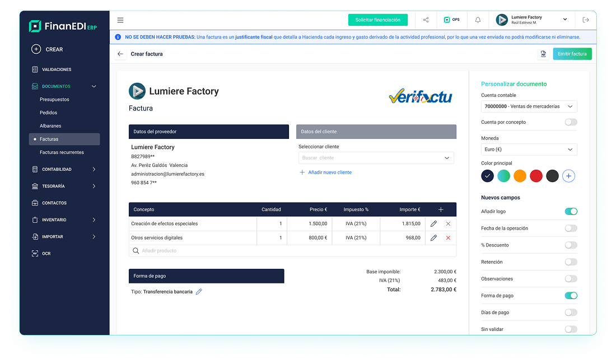Edit Otros servicios digitales row

(433, 238)
